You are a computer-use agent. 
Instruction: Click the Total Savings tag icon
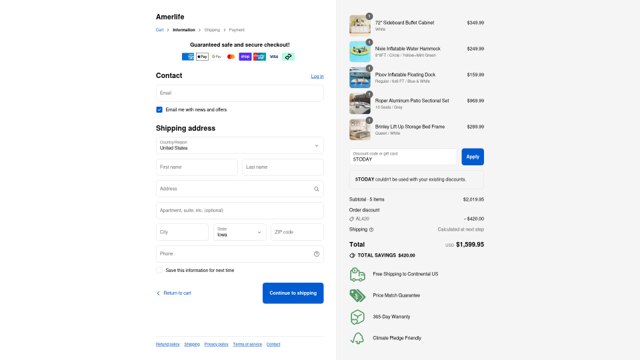pyautogui.click(x=352, y=256)
